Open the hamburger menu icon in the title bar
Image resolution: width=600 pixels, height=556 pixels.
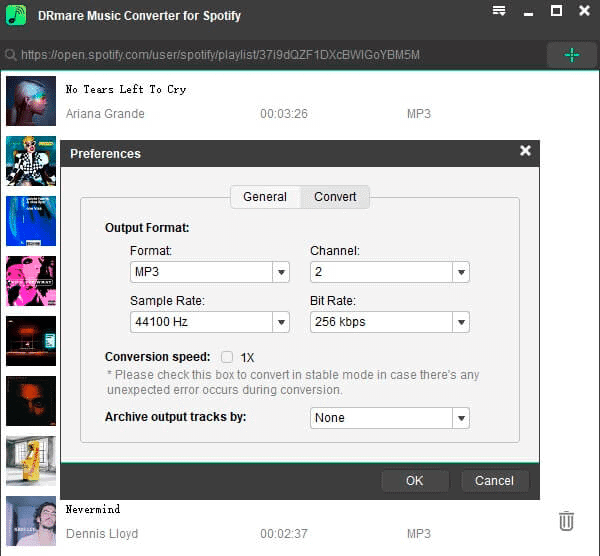coord(499,11)
